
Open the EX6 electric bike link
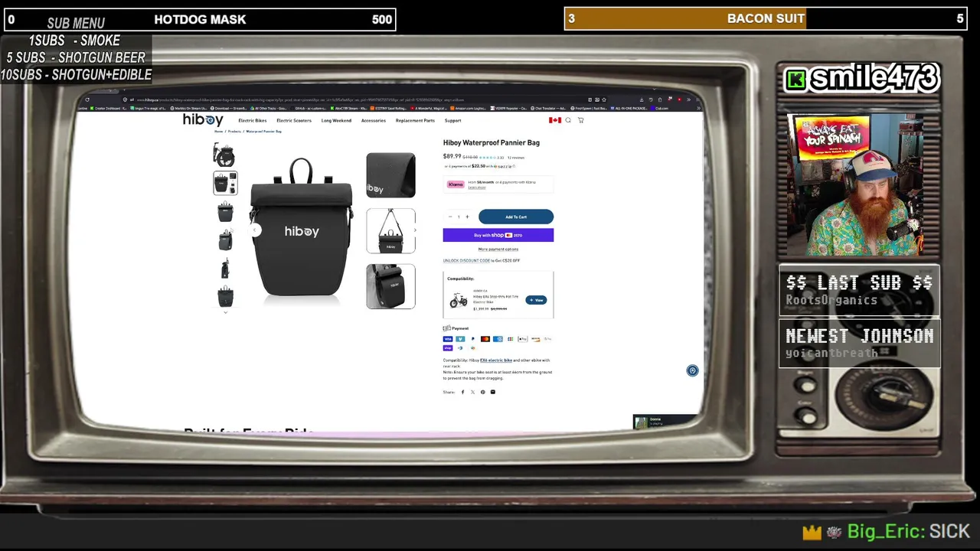click(x=496, y=360)
